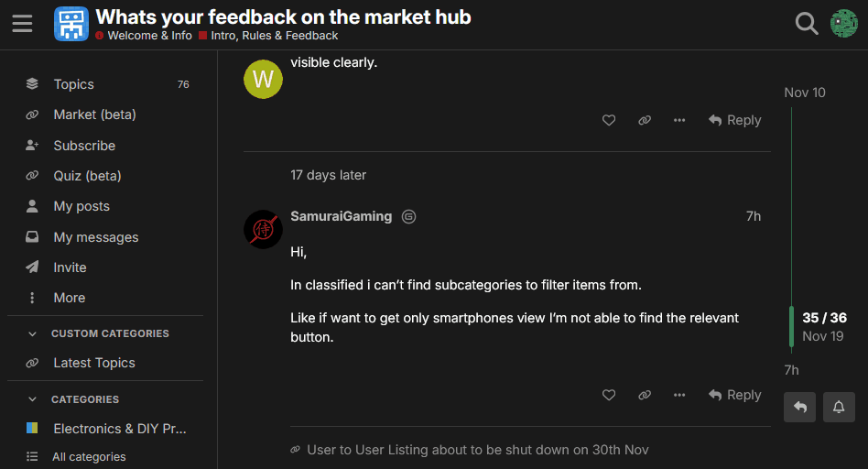
Task: Click the forum logo icon
Action: pyautogui.click(x=71, y=24)
